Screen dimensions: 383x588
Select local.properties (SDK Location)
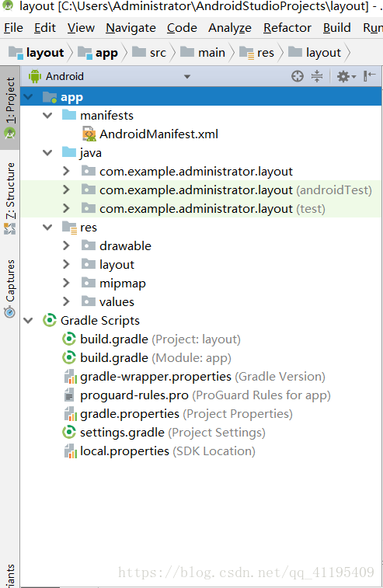pos(168,451)
